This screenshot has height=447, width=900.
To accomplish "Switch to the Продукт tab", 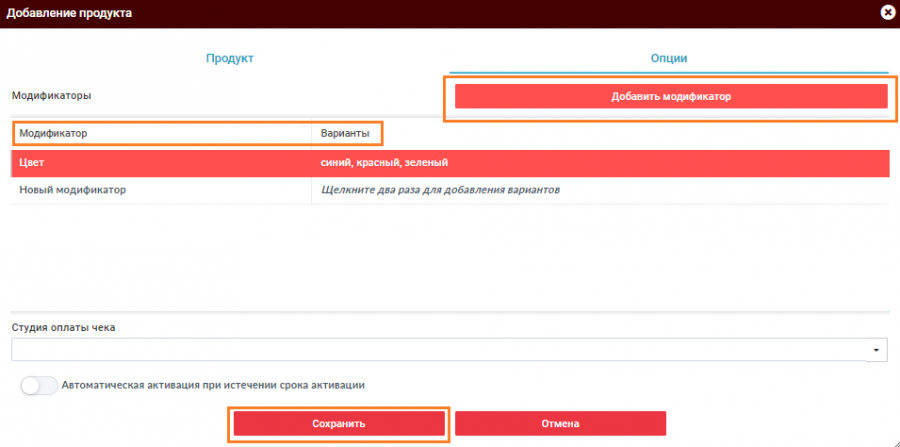I will point(230,59).
